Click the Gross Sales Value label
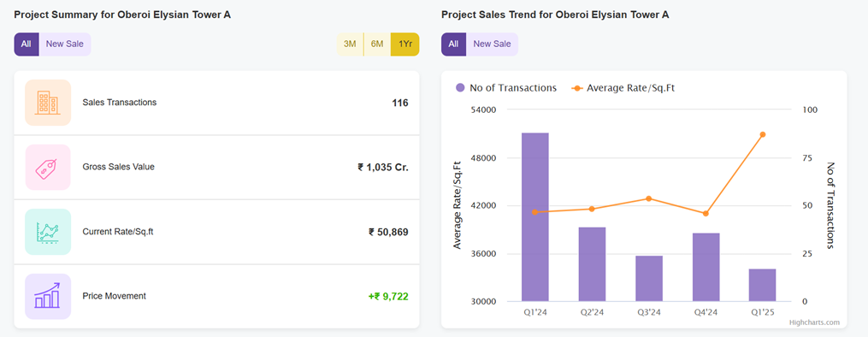Screen dimensions: 868x337 (119, 167)
